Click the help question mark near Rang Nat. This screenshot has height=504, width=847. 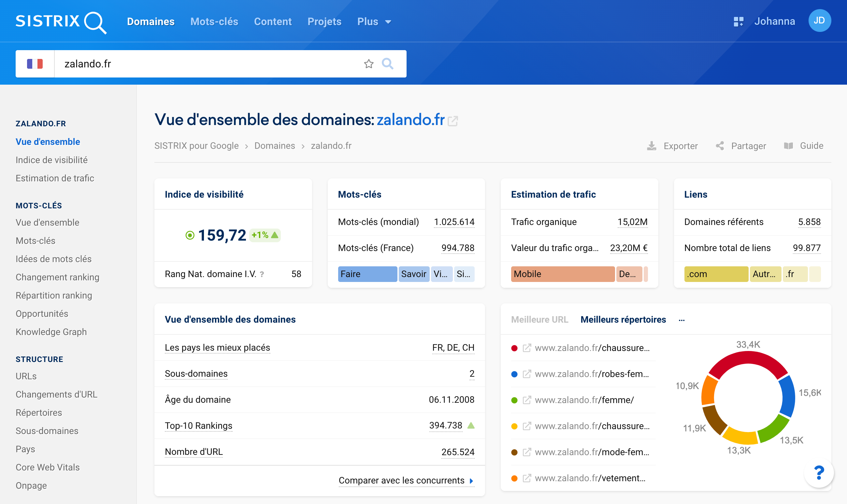pos(262,274)
